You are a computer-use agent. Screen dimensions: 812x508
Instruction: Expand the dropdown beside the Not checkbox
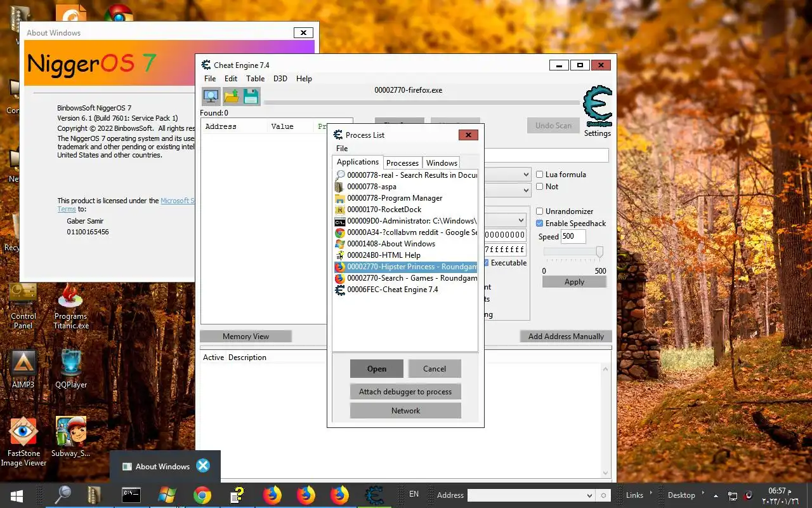point(526,190)
